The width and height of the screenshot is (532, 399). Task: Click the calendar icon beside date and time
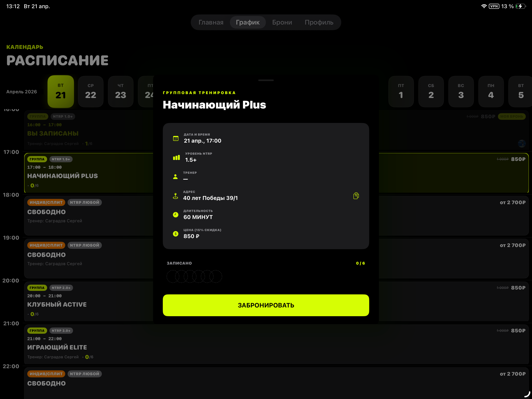[x=176, y=138]
